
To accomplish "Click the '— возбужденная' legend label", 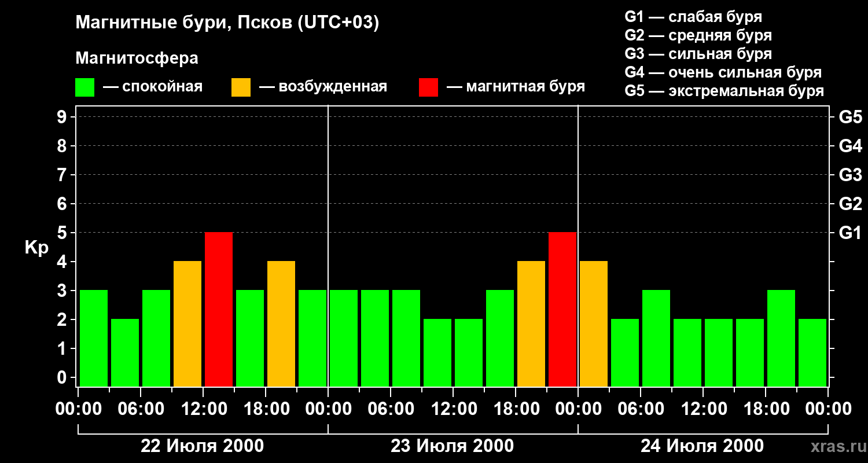I will (323, 87).
